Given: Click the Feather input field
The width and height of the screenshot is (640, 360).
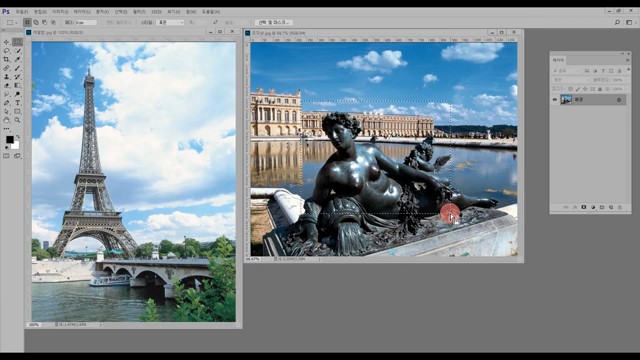Looking at the screenshot, I should pos(86,22).
